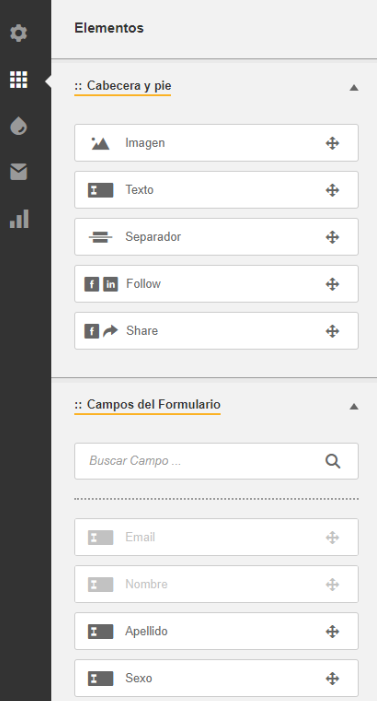This screenshot has height=701, width=377.
Task: Collapse the Campos del Formulario section arrow
Action: coord(354,406)
